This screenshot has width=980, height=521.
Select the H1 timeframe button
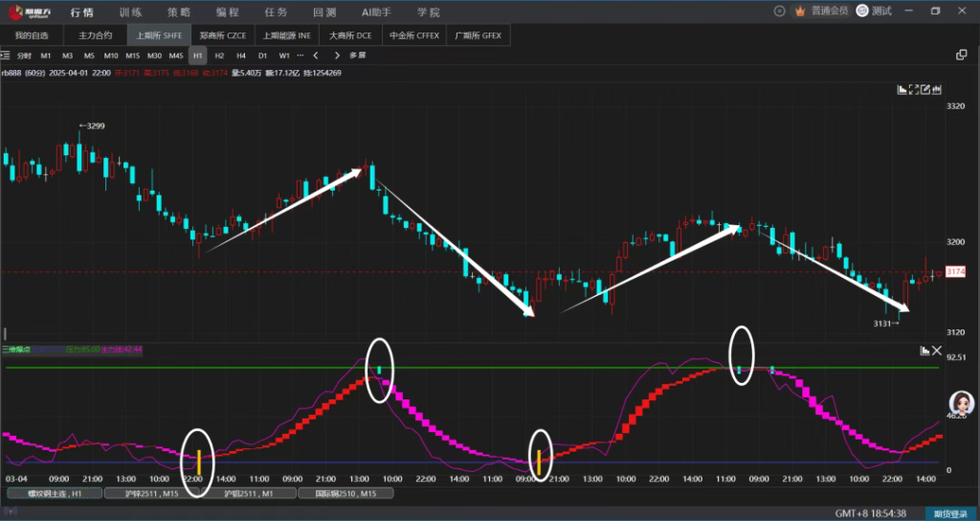coord(197,56)
